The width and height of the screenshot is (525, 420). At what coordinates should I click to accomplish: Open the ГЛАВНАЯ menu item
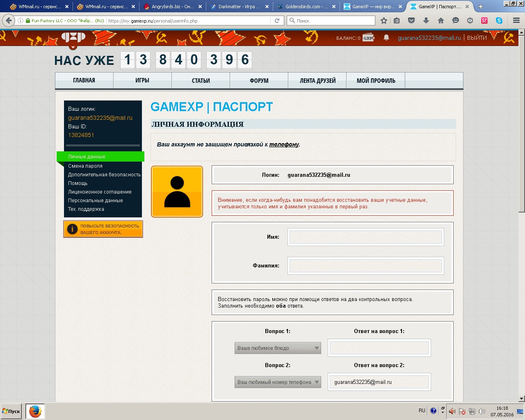[84, 80]
